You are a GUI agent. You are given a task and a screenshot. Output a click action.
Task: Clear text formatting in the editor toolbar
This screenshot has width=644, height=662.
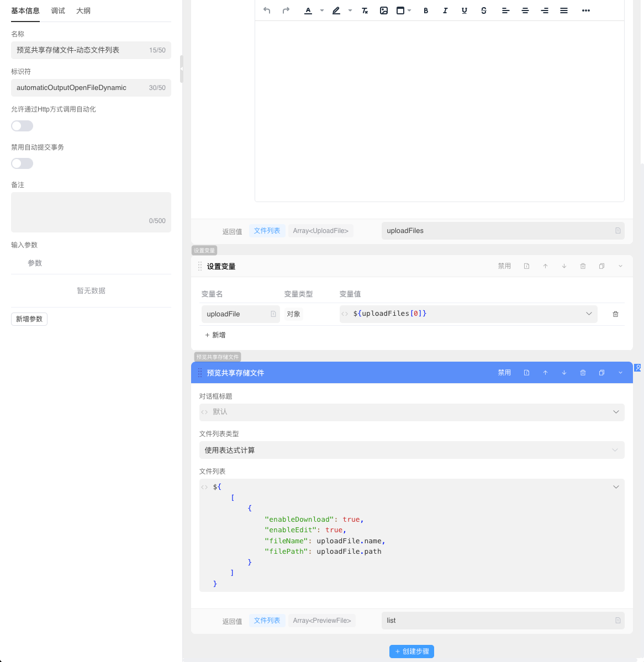(365, 10)
